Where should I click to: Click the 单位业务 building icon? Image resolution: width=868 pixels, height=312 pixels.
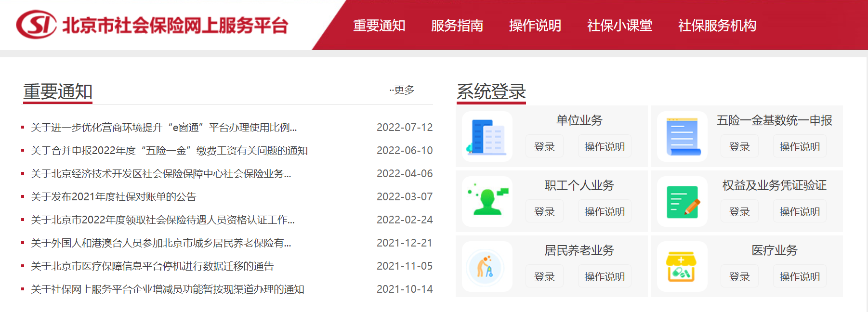pyautogui.click(x=487, y=136)
